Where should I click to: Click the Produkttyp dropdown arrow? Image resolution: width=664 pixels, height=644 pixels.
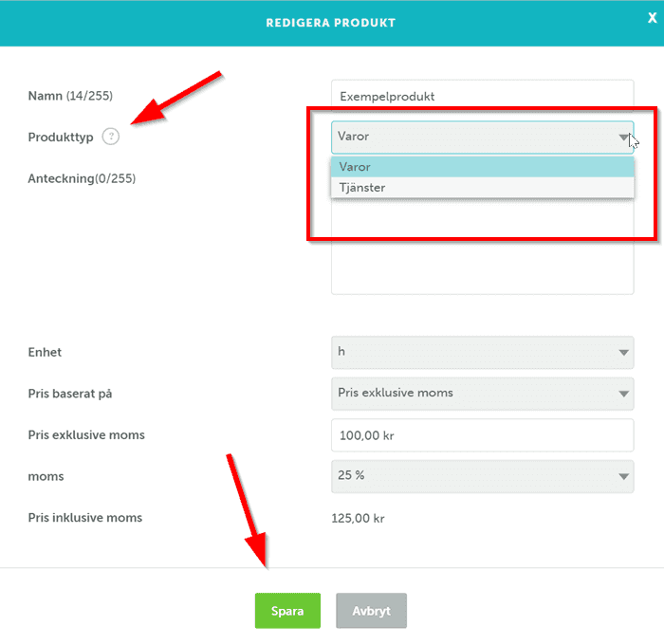[x=623, y=138]
